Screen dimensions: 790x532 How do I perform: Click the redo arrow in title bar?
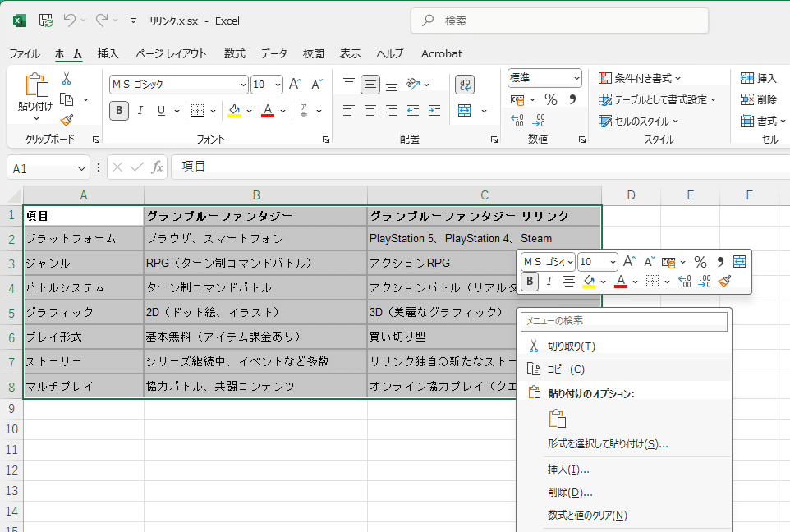(102, 21)
